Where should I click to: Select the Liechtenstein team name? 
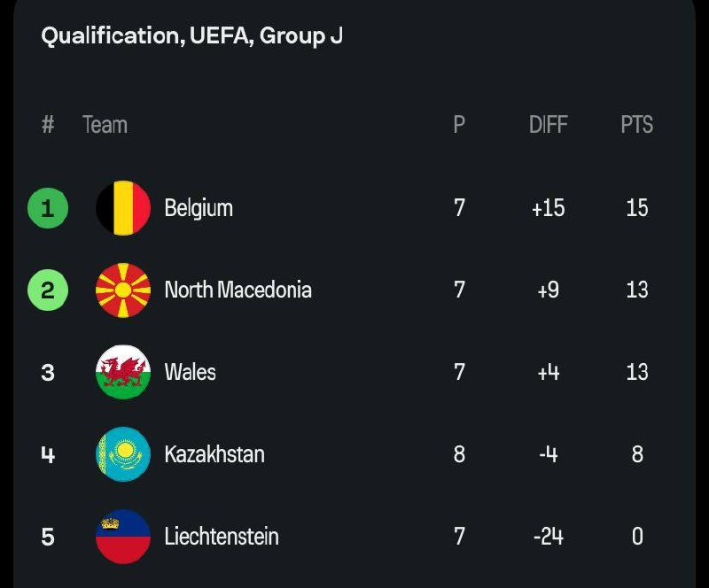[x=222, y=537]
